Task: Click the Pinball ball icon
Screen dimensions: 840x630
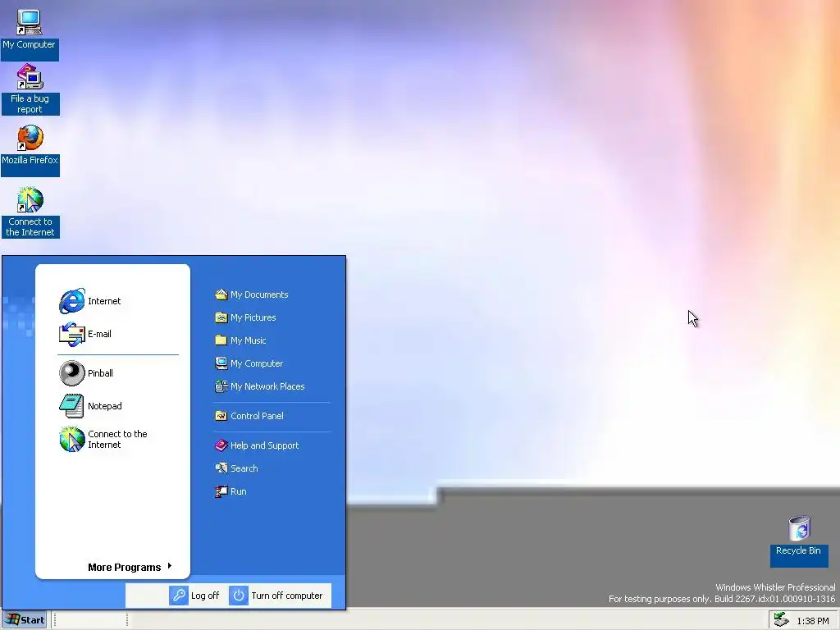Action: (72, 373)
